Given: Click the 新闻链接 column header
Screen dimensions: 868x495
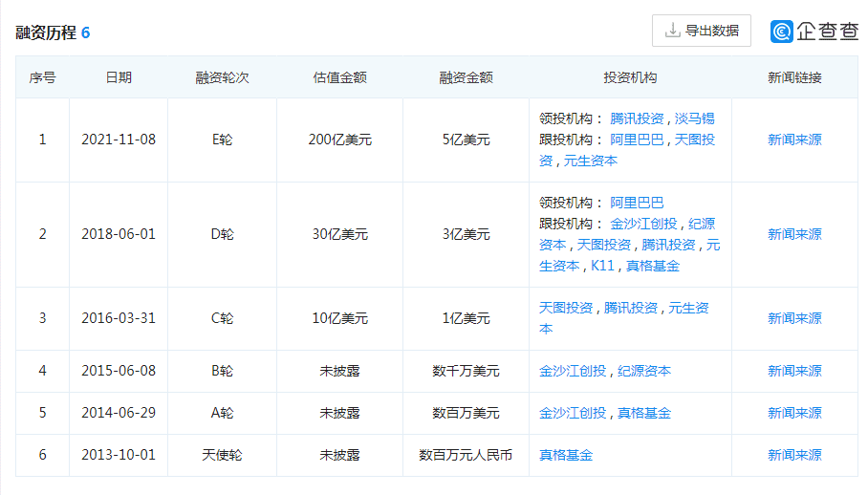Looking at the screenshot, I should [x=794, y=77].
